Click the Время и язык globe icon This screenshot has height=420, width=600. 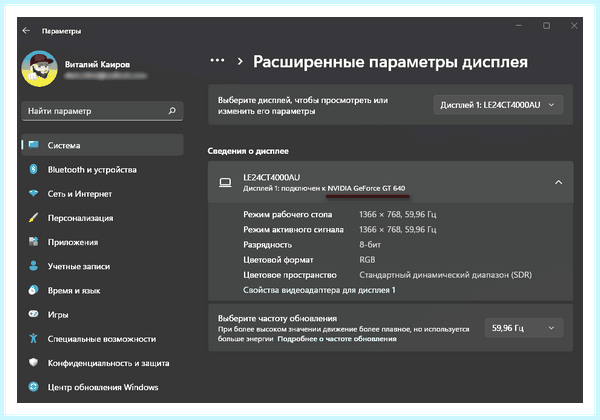tap(34, 290)
